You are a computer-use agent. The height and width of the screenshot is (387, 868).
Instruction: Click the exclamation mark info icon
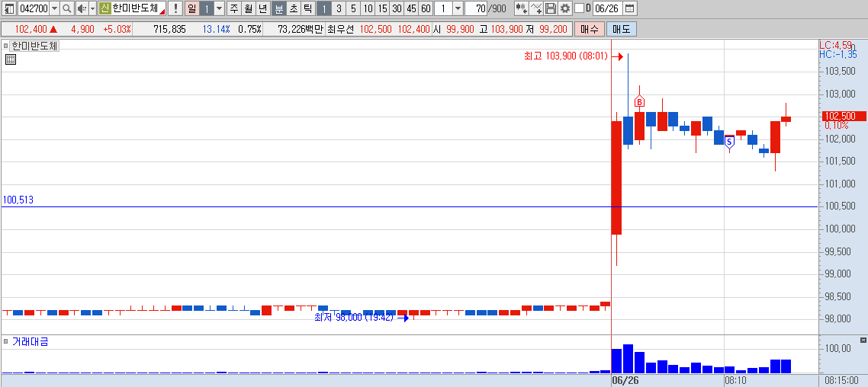175,8
